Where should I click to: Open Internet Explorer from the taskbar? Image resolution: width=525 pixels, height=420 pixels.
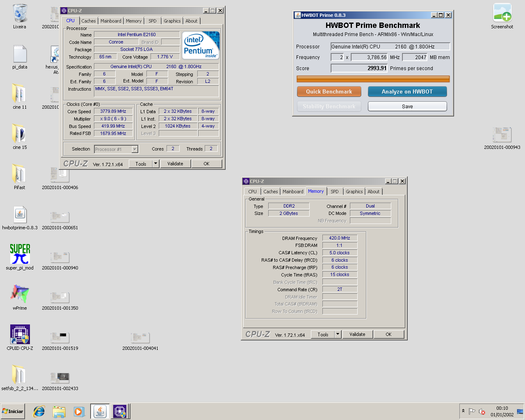[x=39, y=411]
